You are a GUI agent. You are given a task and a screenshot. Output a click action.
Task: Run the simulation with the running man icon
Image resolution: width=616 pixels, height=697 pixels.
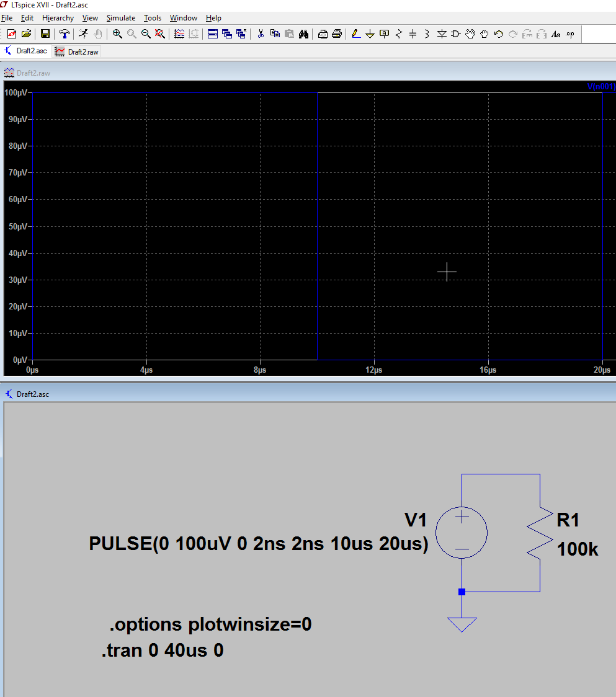pos(83,33)
